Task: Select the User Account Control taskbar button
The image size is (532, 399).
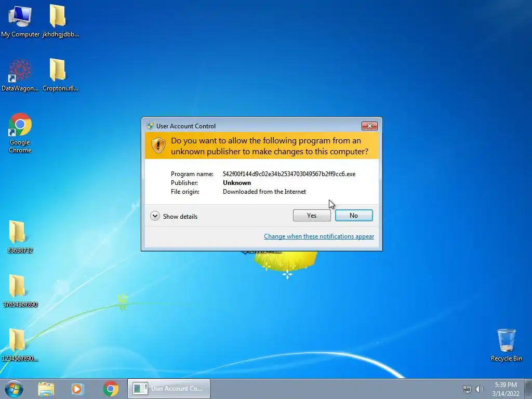Action: (x=169, y=389)
